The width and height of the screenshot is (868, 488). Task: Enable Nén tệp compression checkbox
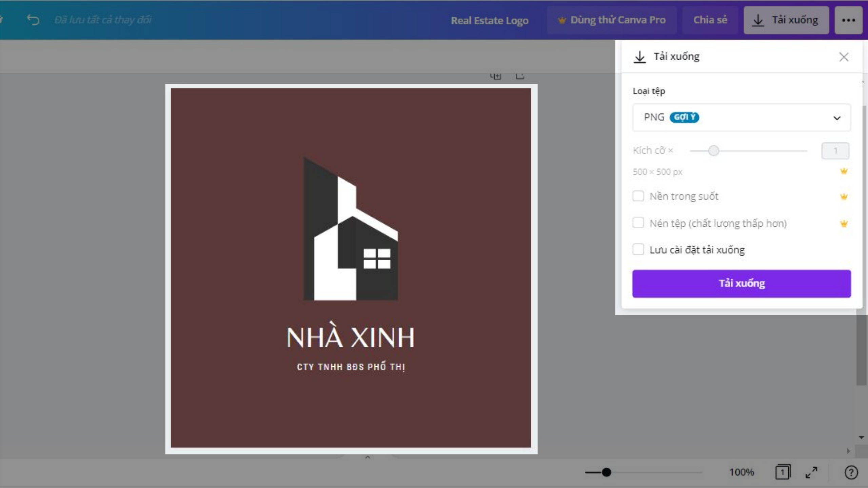[638, 223]
